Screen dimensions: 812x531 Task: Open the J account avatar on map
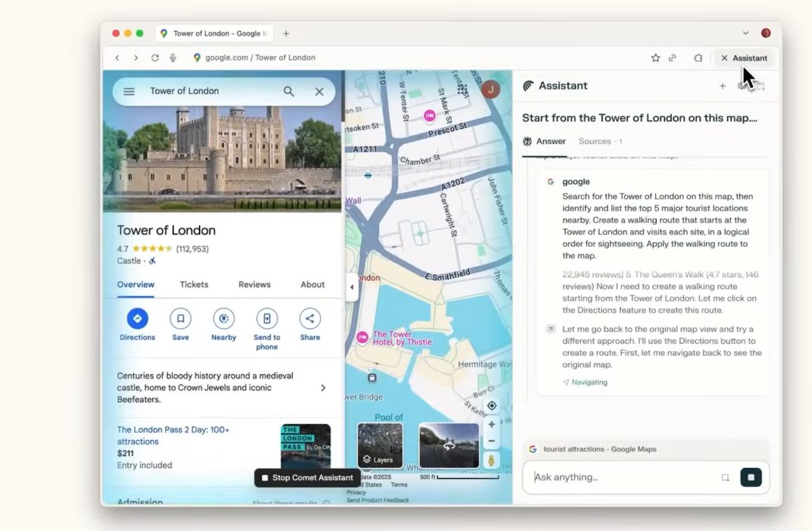[491, 89]
